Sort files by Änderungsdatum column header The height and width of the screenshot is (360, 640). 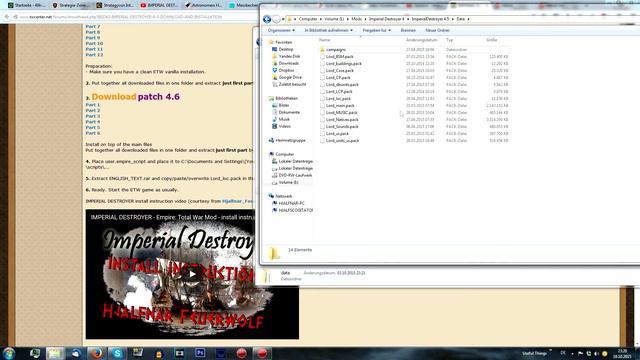coord(422,40)
